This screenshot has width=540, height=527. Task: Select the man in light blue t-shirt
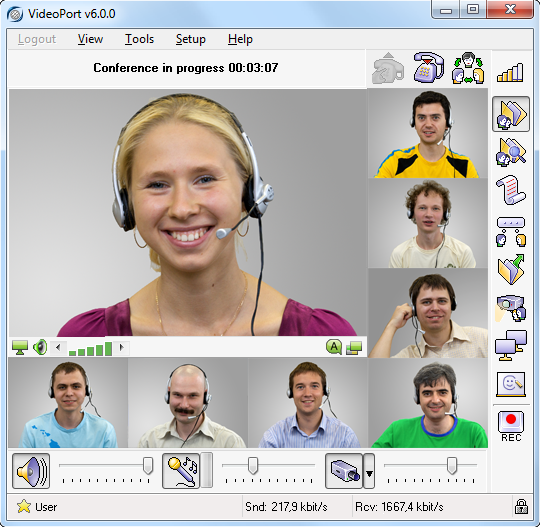tap(68, 403)
